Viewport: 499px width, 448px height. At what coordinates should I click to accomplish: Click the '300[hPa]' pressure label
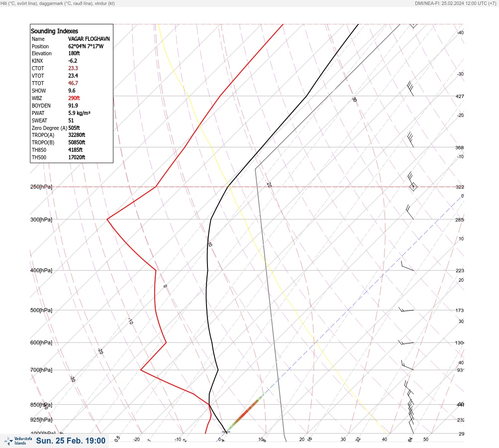click(41, 220)
